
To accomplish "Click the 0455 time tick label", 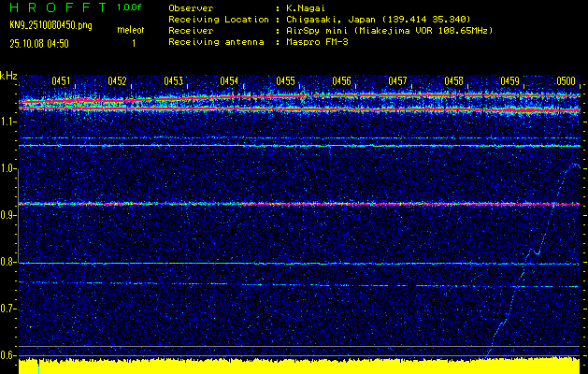I will point(285,81).
